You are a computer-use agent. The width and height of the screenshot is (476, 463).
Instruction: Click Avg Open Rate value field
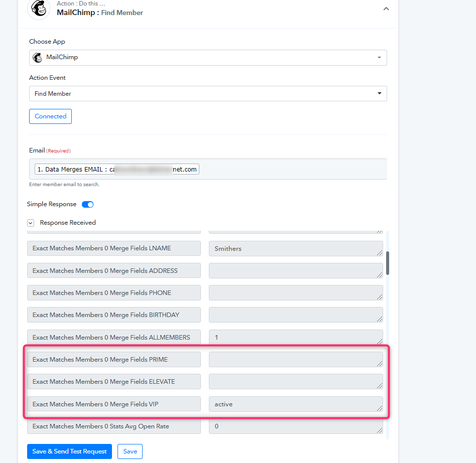[x=296, y=426]
